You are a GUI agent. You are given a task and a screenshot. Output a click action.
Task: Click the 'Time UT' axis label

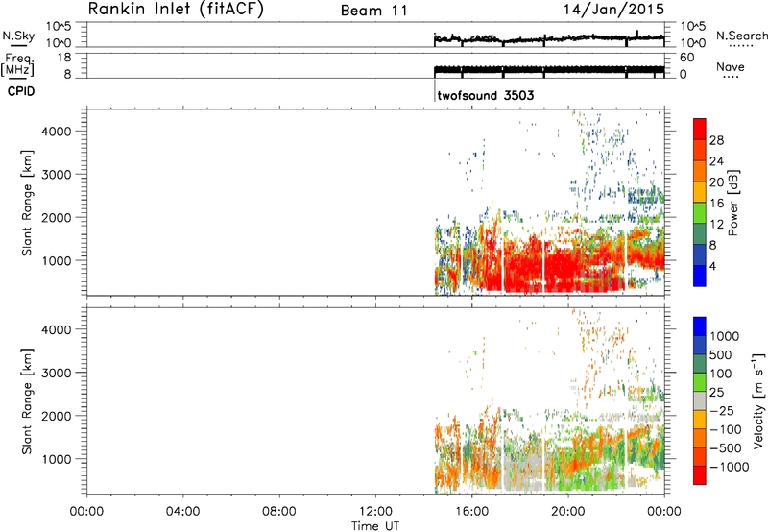click(375, 526)
